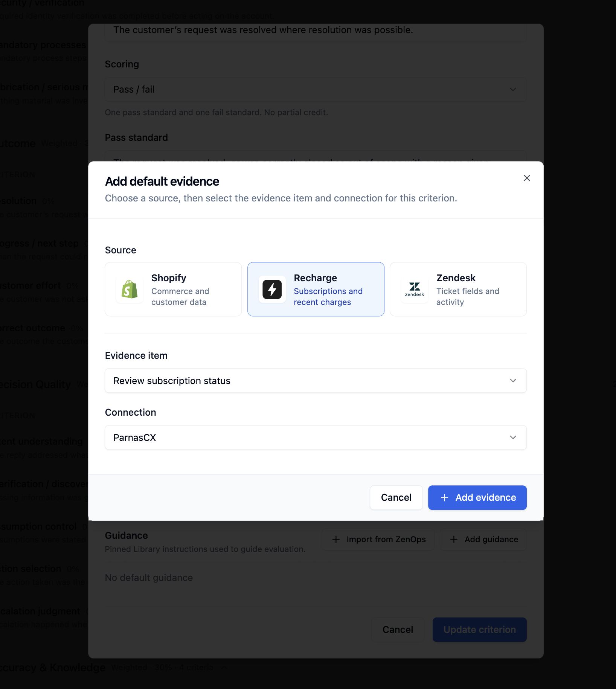Click 'Commerce and customer data' text
Viewport: 616px width, 689px height.
point(180,297)
